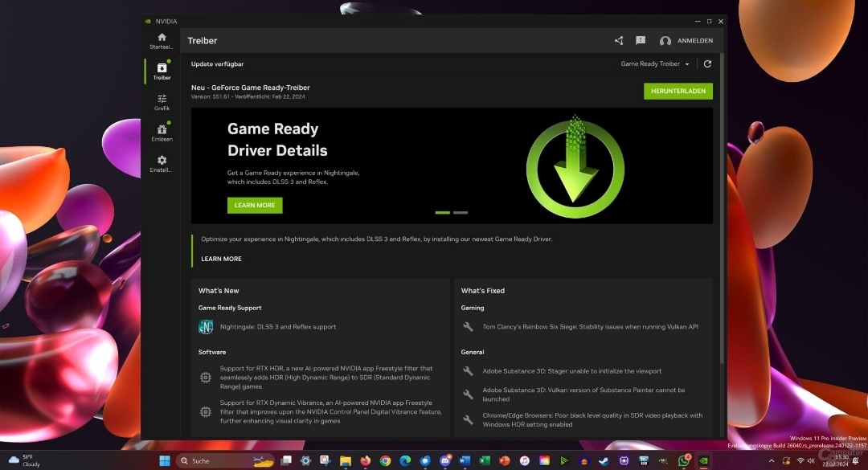Open Firefox from the taskbar
This screenshot has height=470, width=868.
pyautogui.click(x=366, y=460)
